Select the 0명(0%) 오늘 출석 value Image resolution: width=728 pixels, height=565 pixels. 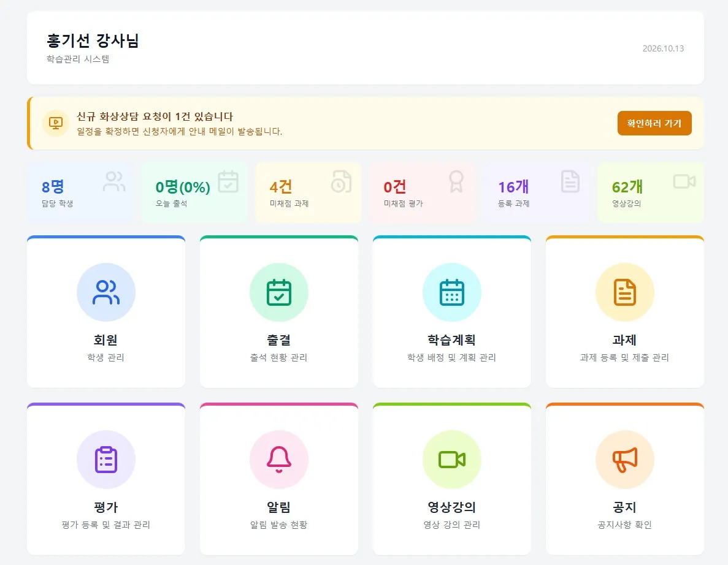click(x=183, y=187)
